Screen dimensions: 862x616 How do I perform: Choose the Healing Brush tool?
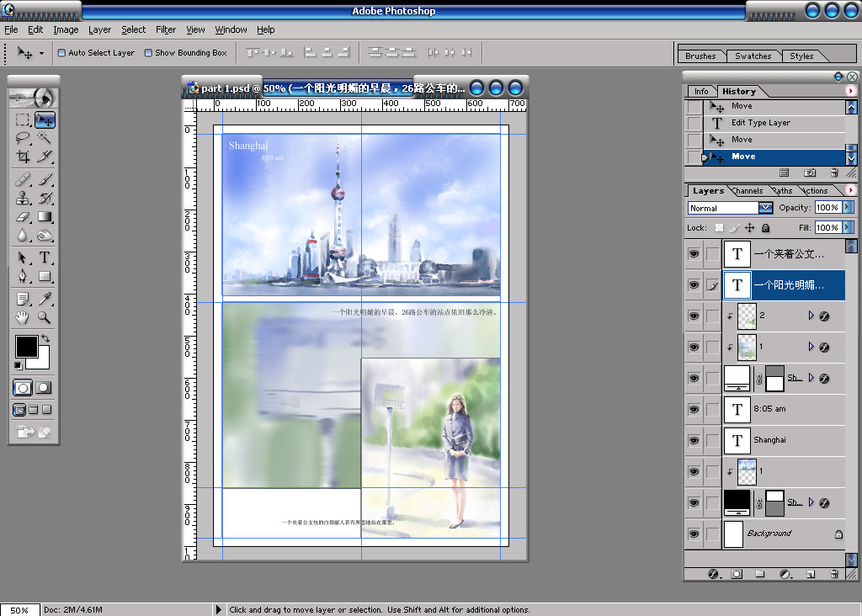[23, 179]
